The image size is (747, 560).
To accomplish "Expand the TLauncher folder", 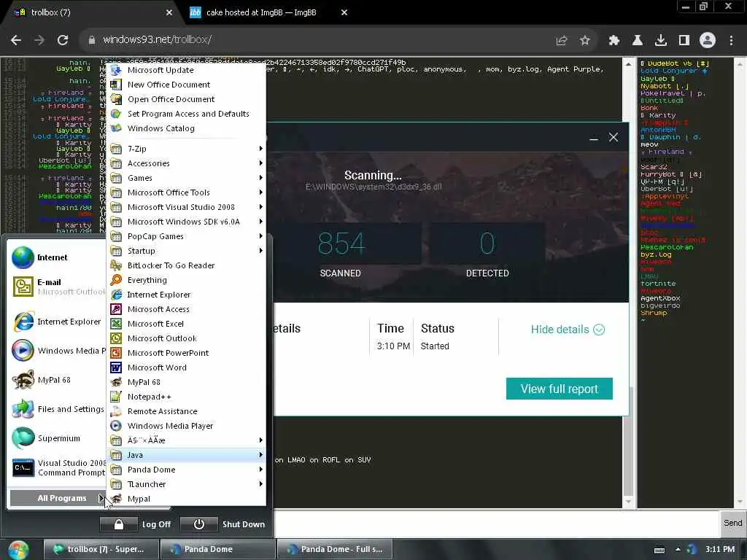I will coord(186,484).
